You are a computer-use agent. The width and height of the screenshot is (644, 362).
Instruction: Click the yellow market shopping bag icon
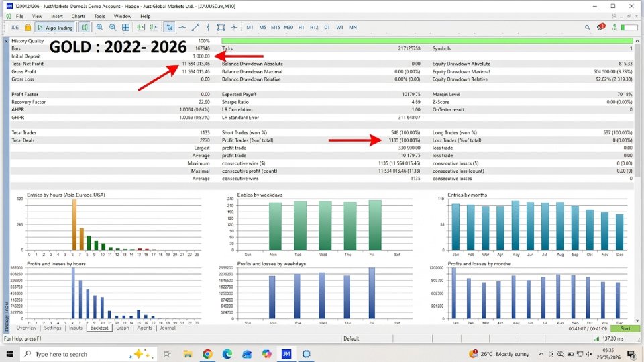(28, 27)
